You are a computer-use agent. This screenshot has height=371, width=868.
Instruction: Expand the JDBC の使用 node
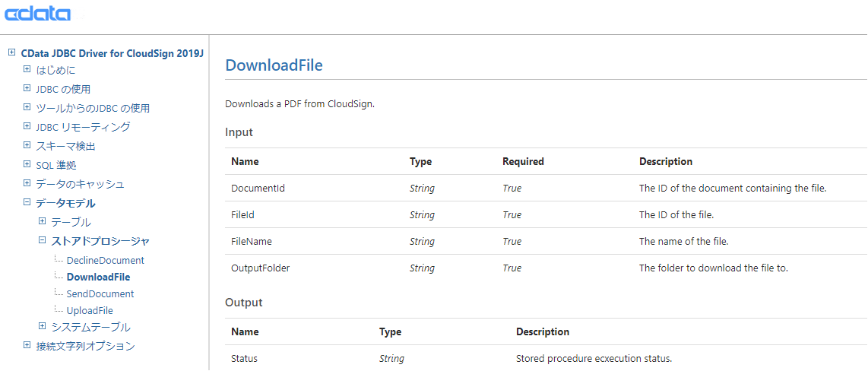click(27, 89)
